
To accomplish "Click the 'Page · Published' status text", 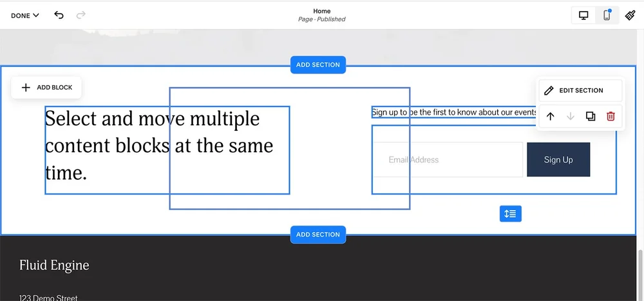I will pyautogui.click(x=321, y=19).
